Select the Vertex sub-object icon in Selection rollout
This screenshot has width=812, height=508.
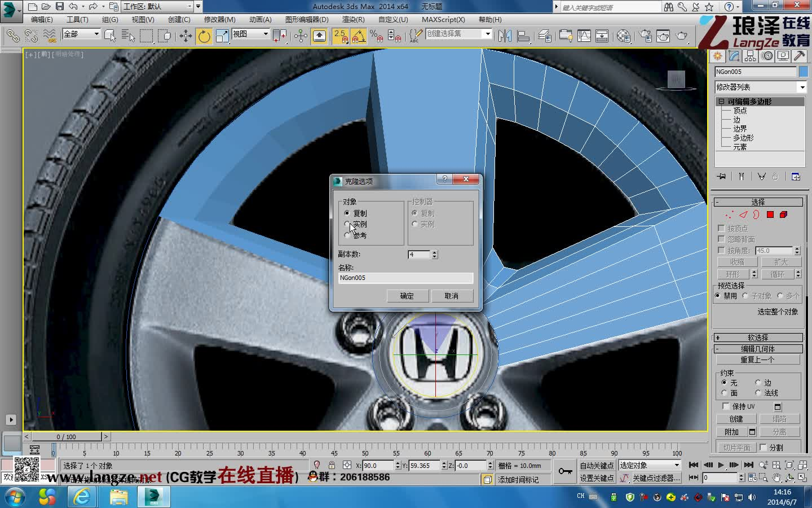point(728,214)
